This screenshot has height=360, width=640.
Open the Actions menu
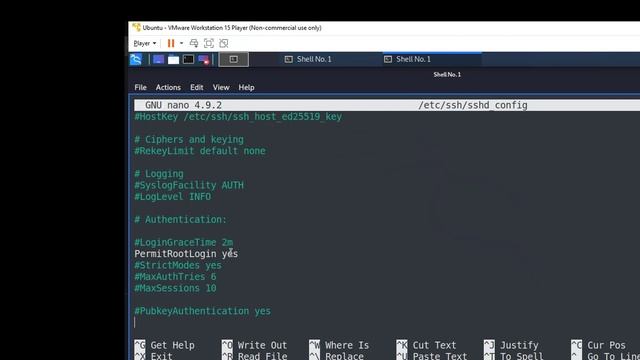tap(168, 87)
